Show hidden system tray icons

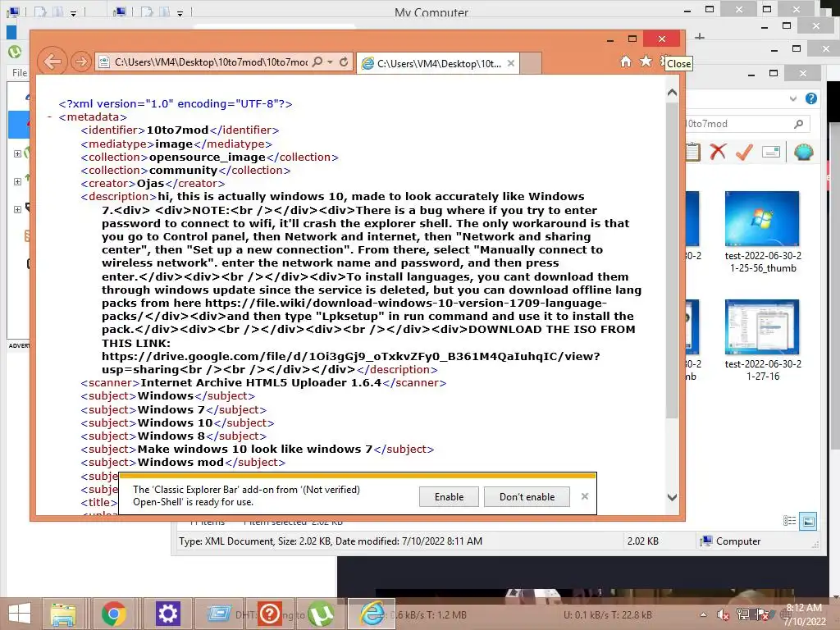[x=703, y=615]
